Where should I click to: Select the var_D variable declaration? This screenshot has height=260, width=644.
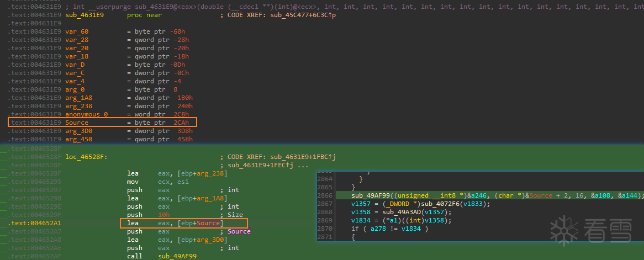point(75,65)
